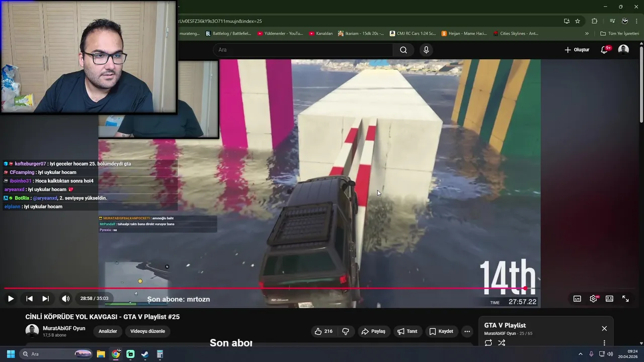Open Windows Start menu
Viewport: 644px width, 362px height.
click(11, 354)
